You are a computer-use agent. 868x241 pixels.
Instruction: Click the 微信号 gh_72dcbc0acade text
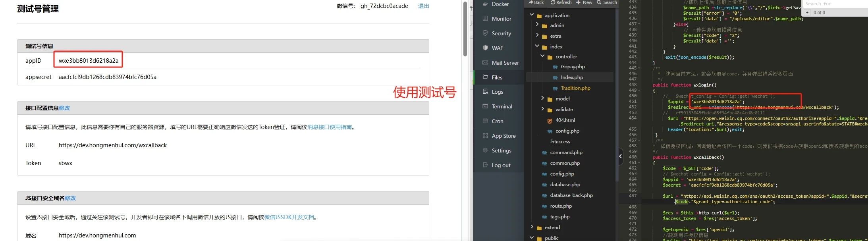tap(372, 6)
